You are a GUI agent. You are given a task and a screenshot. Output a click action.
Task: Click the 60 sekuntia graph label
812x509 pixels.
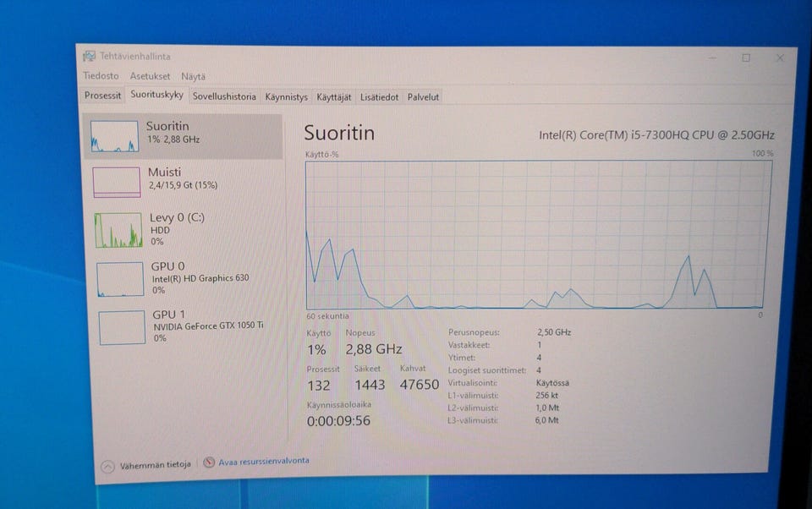[x=328, y=316]
